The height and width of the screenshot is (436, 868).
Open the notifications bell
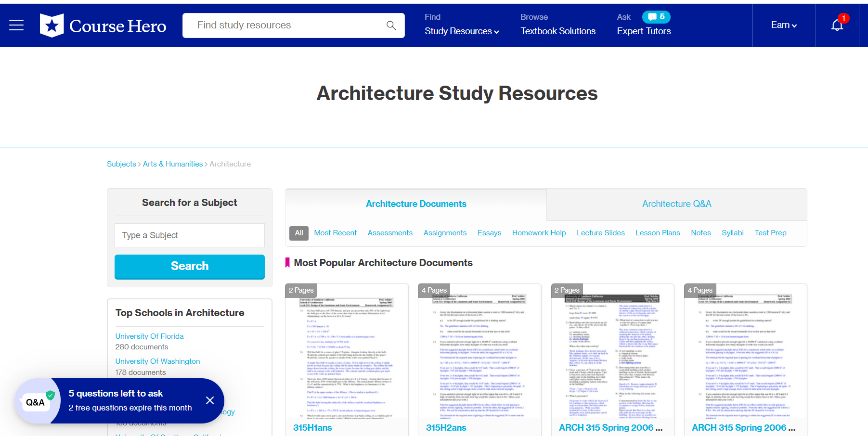pyautogui.click(x=837, y=26)
